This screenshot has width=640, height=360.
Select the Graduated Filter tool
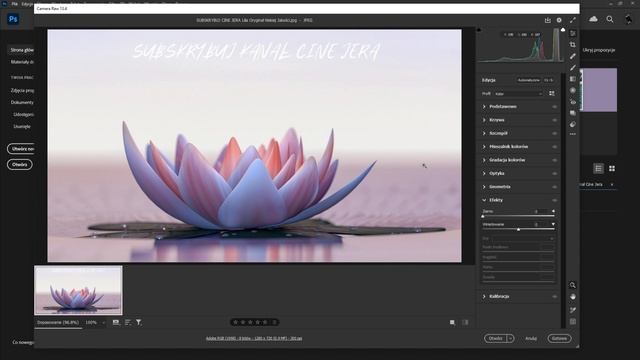pyautogui.click(x=573, y=79)
